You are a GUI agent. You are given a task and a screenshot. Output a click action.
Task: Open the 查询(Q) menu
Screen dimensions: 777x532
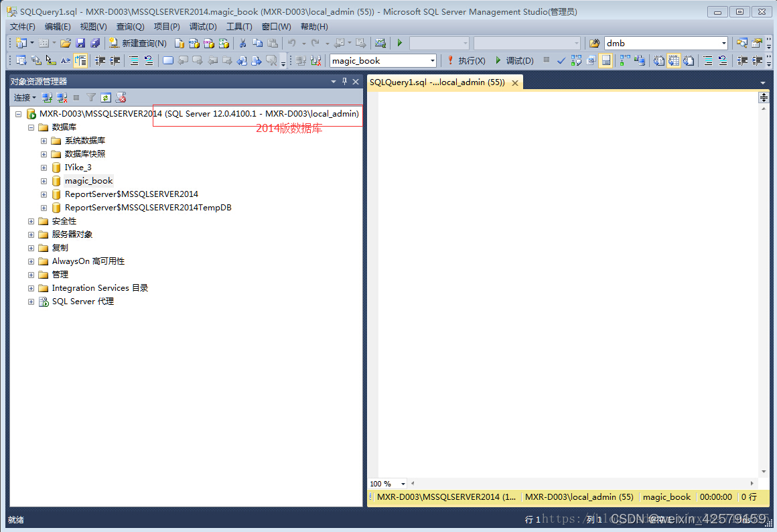pos(130,27)
